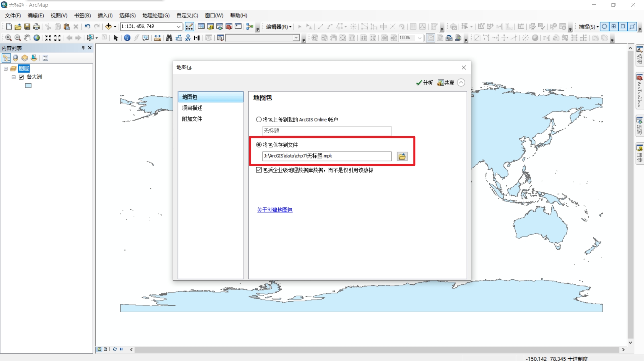Image resolution: width=644 pixels, height=361 pixels.
Task: Expand the Add Data dropdown arrow
Action: tap(115, 27)
